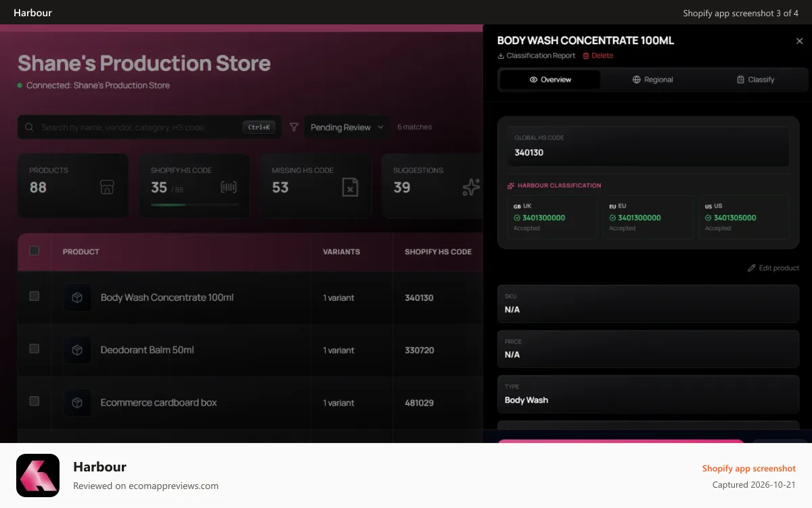812x508 pixels.
Task: Check the Deodorant Balm 50ml row checkbox
Action: [35, 349]
